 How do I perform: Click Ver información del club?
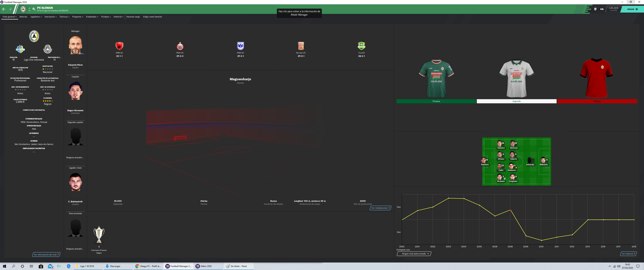coord(46,254)
